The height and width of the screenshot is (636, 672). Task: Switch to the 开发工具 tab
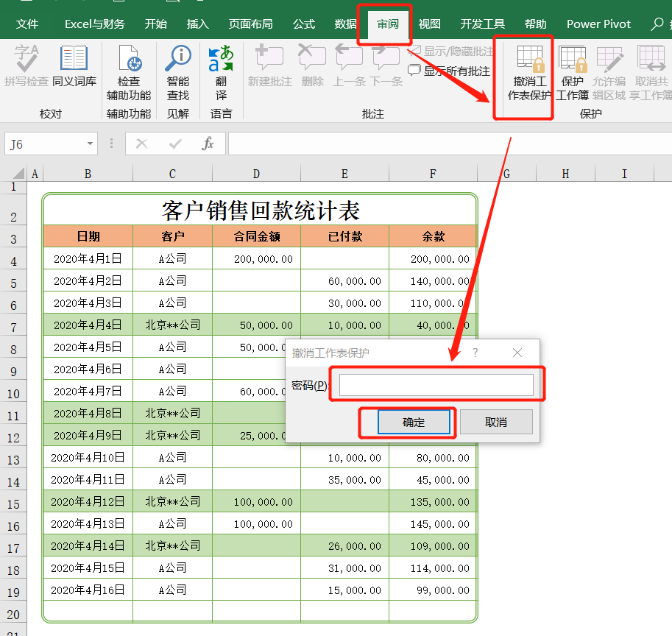click(x=483, y=24)
